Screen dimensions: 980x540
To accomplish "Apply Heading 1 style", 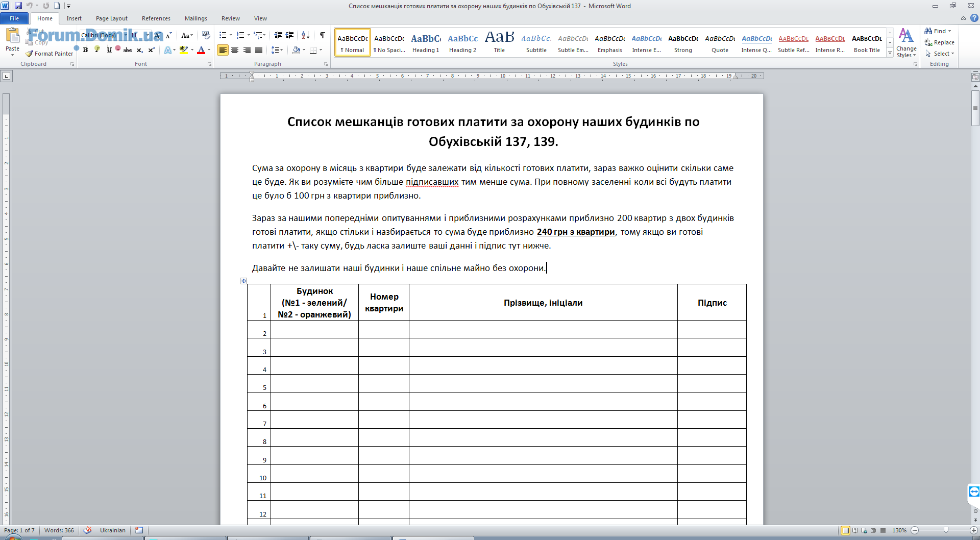I will (x=426, y=42).
